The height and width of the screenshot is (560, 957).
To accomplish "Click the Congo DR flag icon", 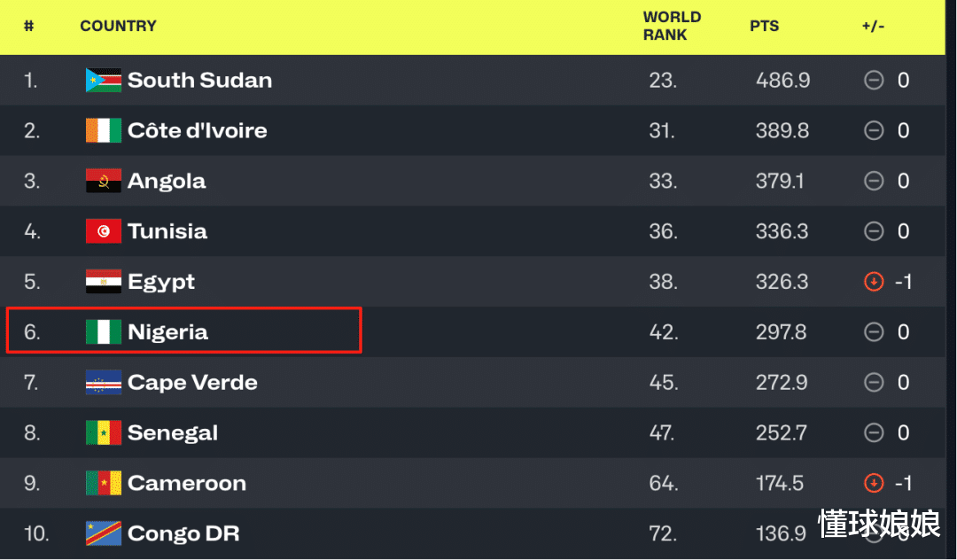I will 103,533.
